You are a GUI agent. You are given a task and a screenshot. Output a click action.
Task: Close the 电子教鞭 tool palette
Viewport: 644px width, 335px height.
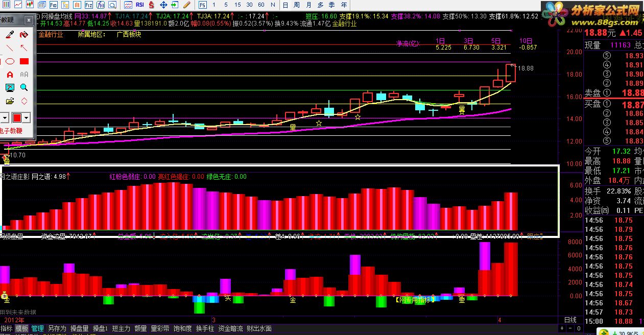pos(29,20)
